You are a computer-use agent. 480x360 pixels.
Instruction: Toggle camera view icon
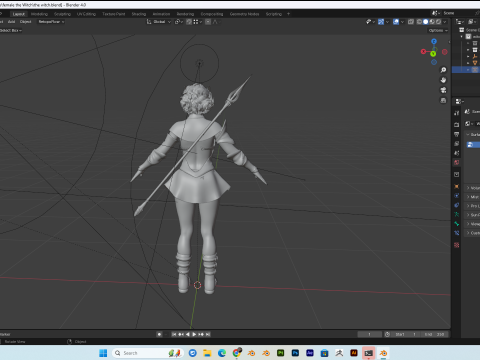point(443,90)
